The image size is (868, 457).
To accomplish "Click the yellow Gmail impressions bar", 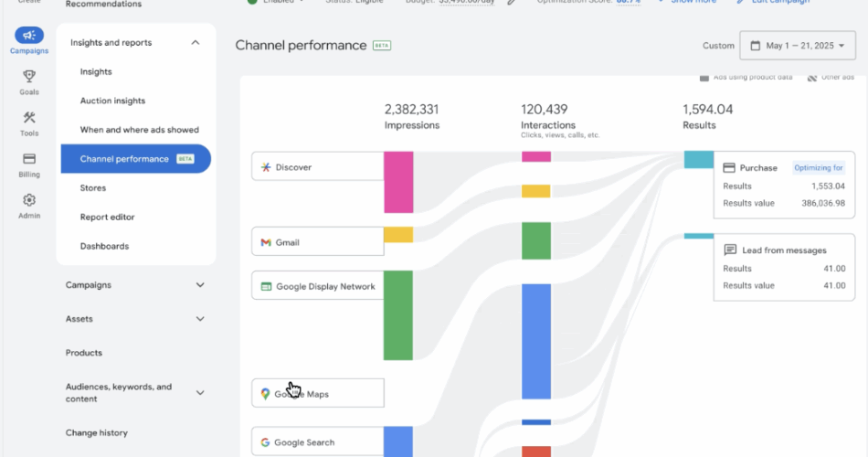I will click(398, 234).
